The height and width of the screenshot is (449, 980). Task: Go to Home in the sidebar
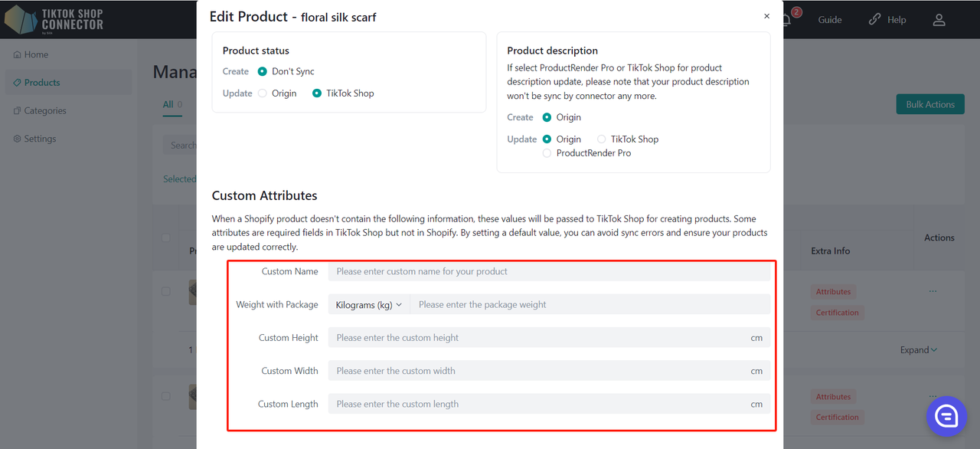(x=31, y=54)
